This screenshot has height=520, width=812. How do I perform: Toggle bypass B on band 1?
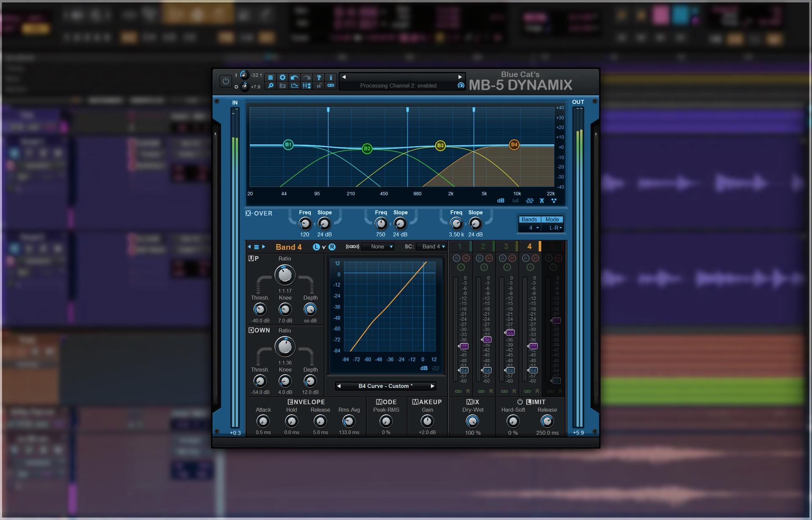click(456, 258)
